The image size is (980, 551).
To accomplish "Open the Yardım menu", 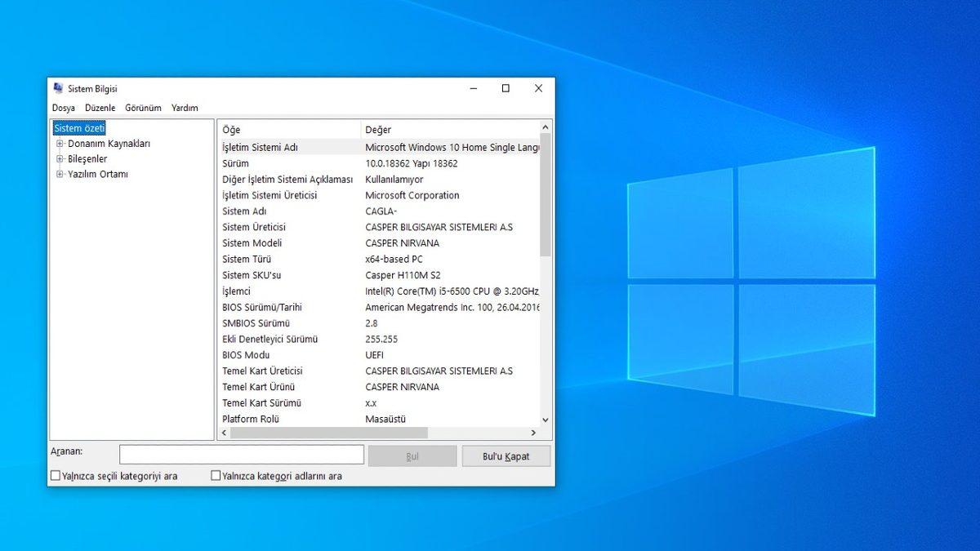I will (185, 107).
